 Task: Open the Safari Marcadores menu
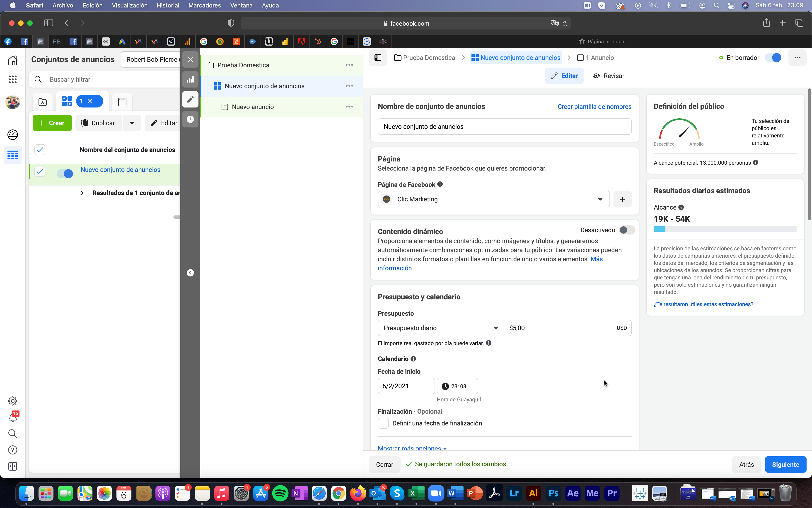pyautogui.click(x=205, y=5)
